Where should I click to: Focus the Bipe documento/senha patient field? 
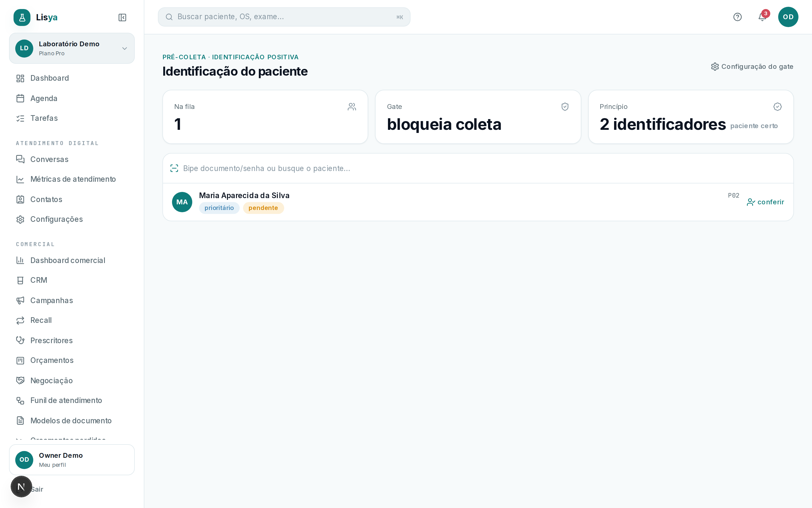478,168
